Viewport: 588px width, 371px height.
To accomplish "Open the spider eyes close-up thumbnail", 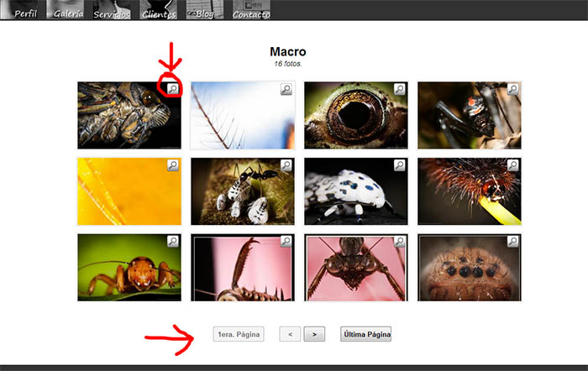I will [469, 268].
